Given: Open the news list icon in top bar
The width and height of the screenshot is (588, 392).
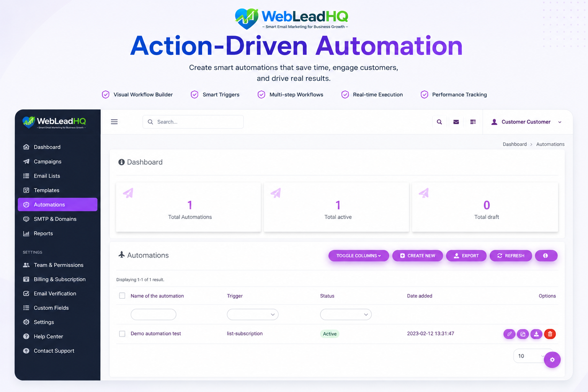Looking at the screenshot, I should 473,122.
